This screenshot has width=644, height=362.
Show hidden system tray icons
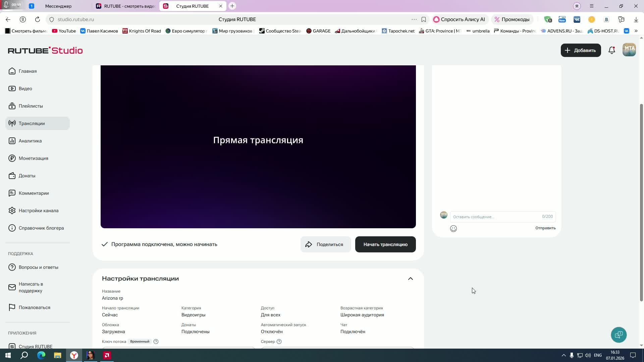point(563,355)
